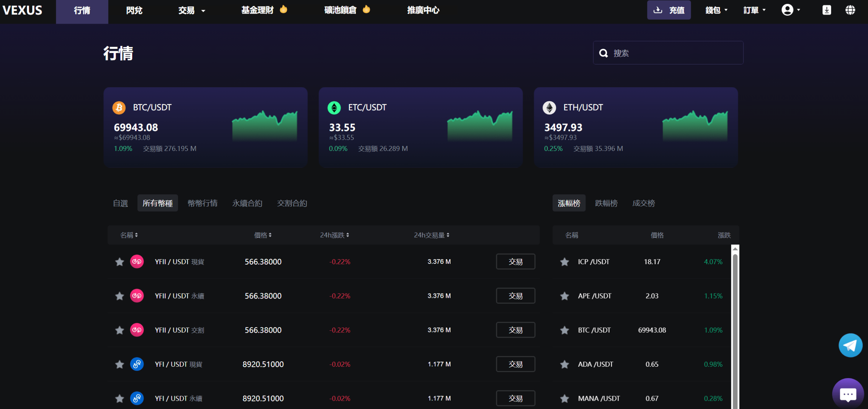Open the BTC/USDT price chart thumbnail
The height and width of the screenshot is (409, 868).
[x=265, y=125]
